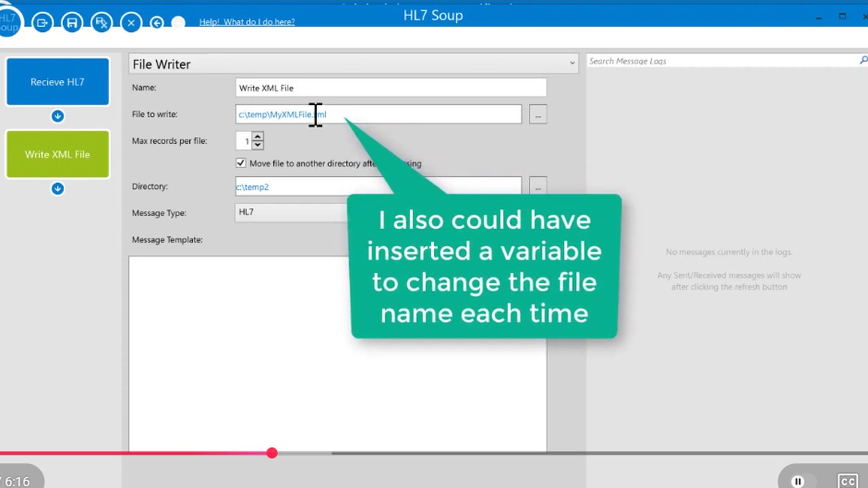Click the File to write path field

[378, 115]
